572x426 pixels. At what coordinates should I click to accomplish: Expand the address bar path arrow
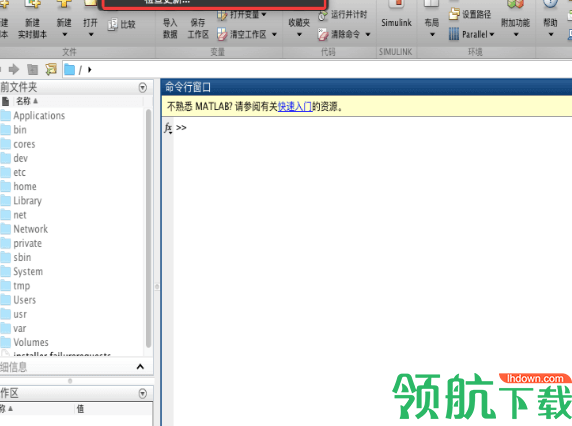pos(89,69)
